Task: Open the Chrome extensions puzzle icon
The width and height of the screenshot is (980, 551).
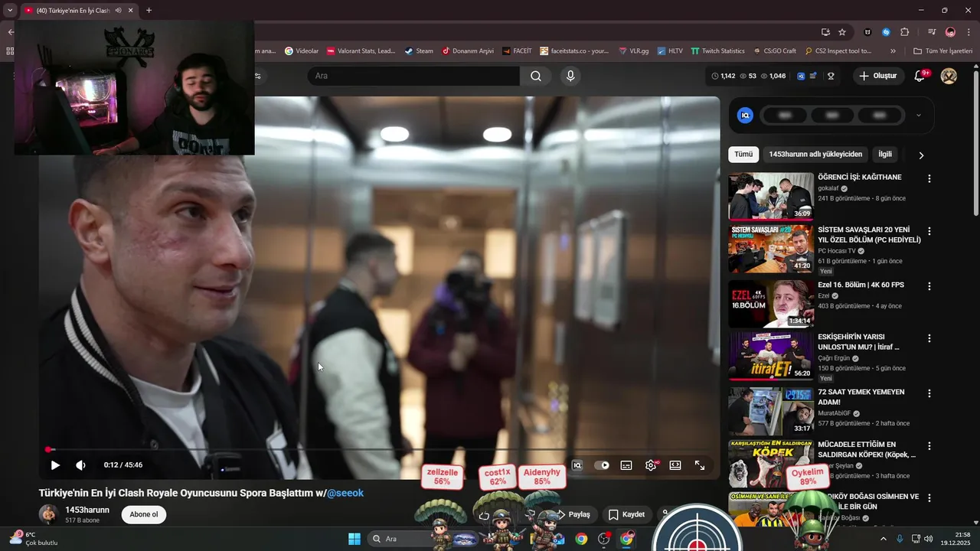Action: [904, 32]
